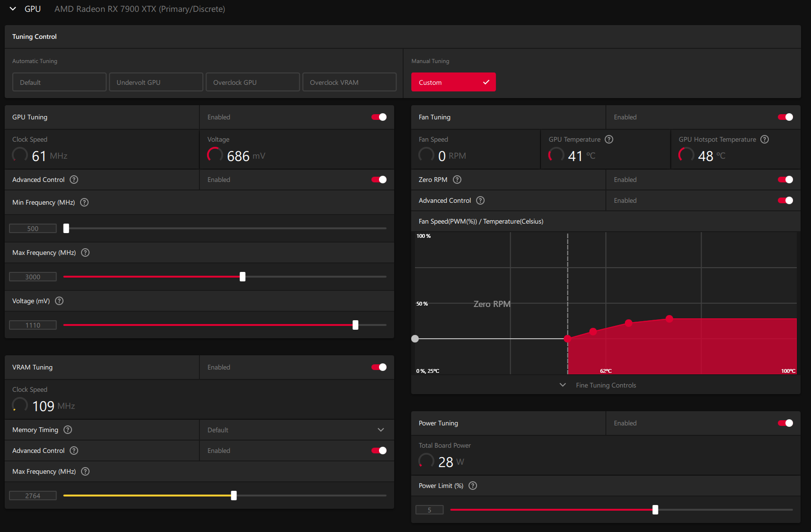Viewport: 811px width, 532px height.
Task: Open the Memory Timing Default dropdown
Action: point(297,430)
